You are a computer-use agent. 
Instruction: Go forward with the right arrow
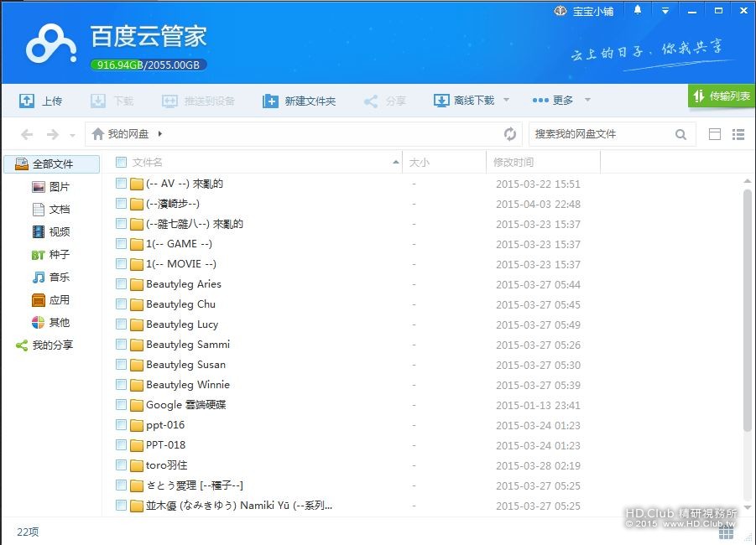click(x=53, y=134)
